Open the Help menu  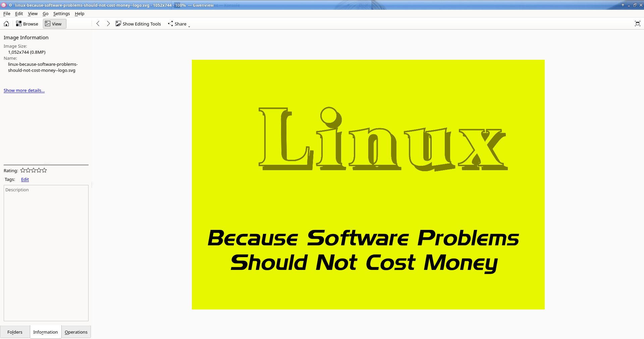(x=79, y=14)
